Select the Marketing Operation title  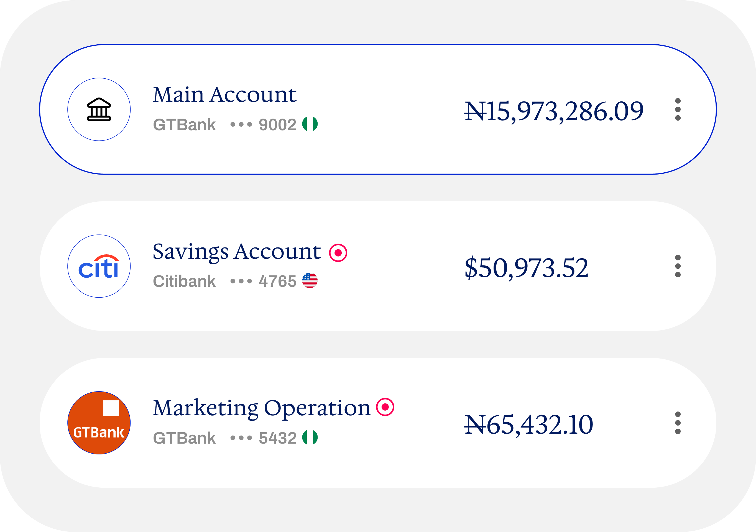[x=262, y=409]
